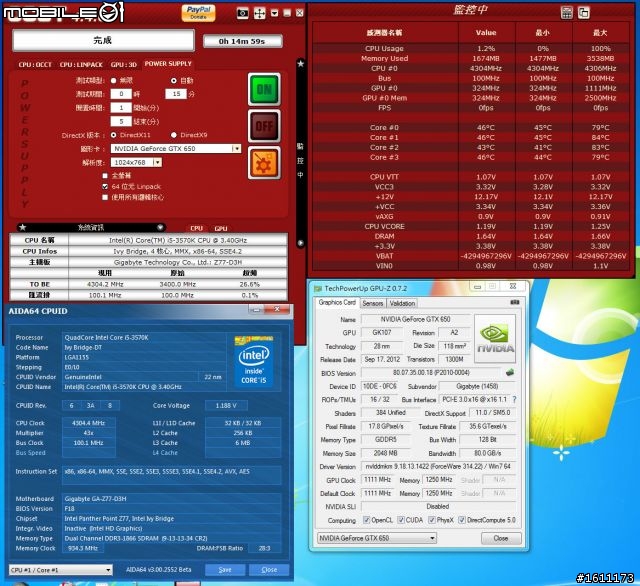The width and height of the screenshot is (640, 586).
Task: Toggle the 64-bit Linpack checkbox
Action: click(105, 186)
